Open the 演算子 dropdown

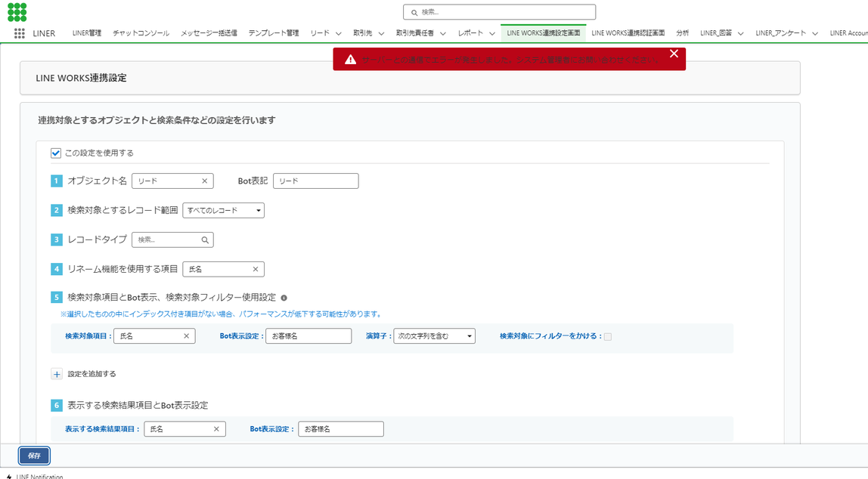tap(434, 335)
